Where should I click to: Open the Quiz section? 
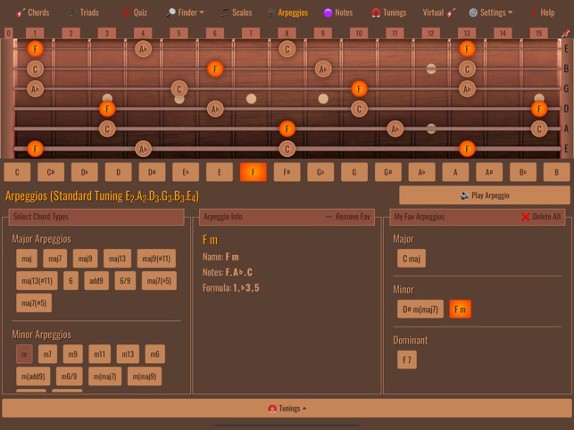[x=135, y=12]
